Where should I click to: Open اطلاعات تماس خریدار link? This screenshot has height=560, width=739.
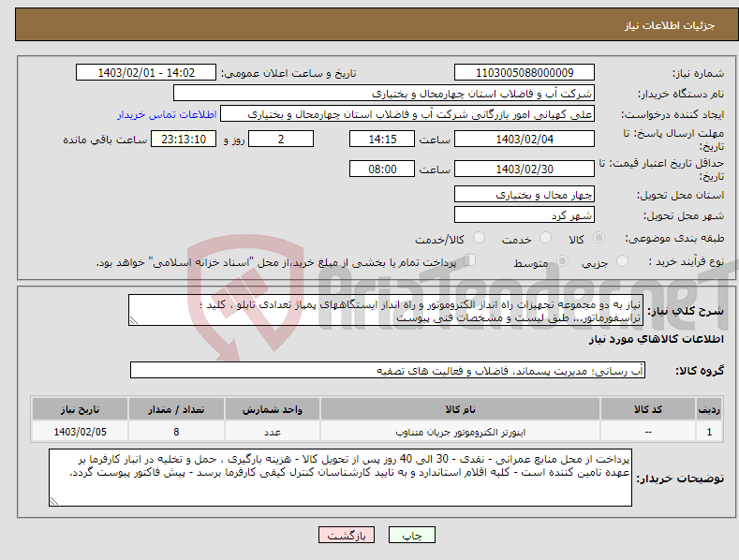[167, 114]
